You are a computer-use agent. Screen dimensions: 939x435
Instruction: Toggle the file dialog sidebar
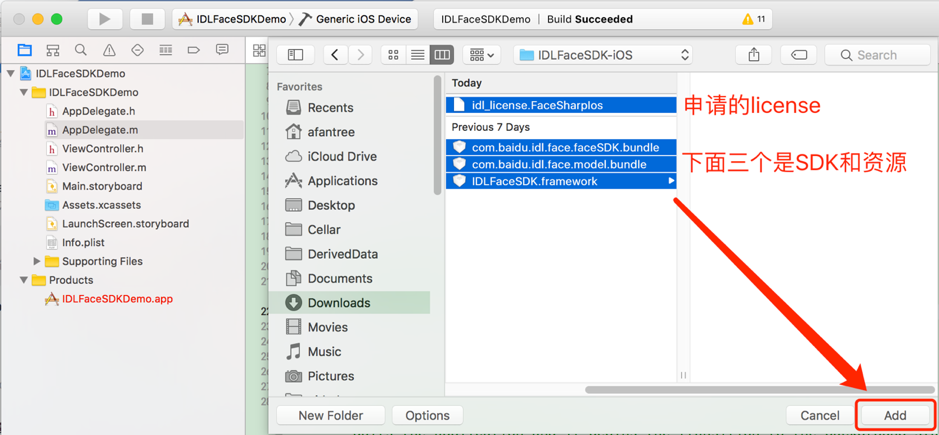(x=296, y=55)
